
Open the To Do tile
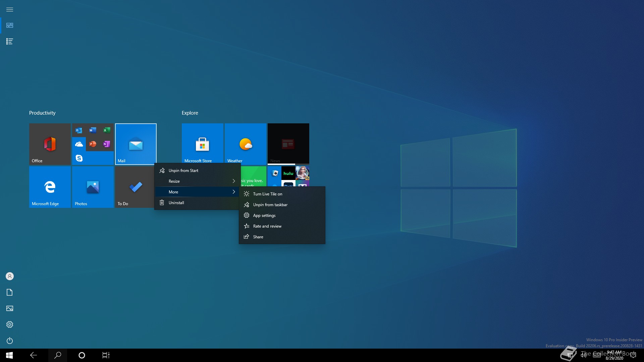pos(135,187)
